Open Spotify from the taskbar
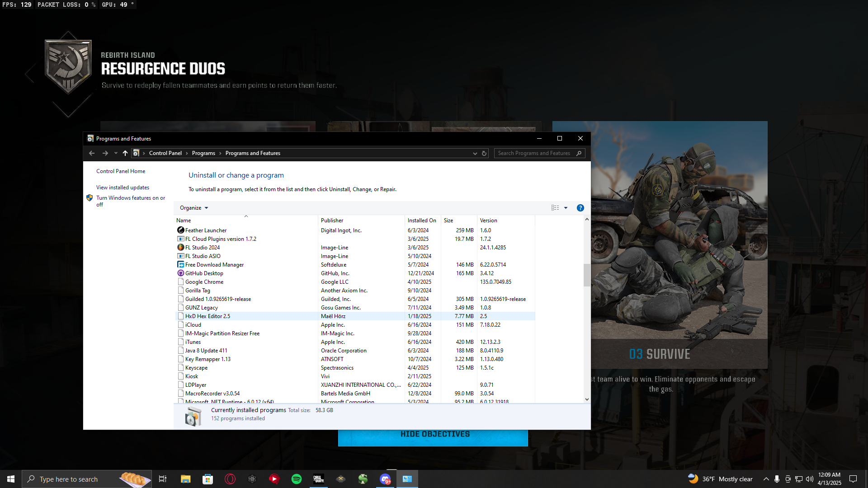868x488 pixels. tap(297, 479)
